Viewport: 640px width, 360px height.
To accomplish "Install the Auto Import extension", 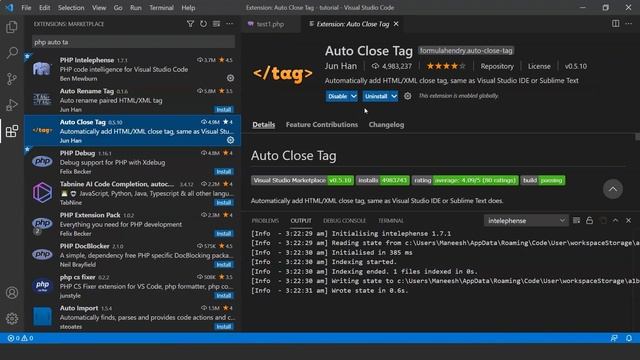I will coord(224,327).
